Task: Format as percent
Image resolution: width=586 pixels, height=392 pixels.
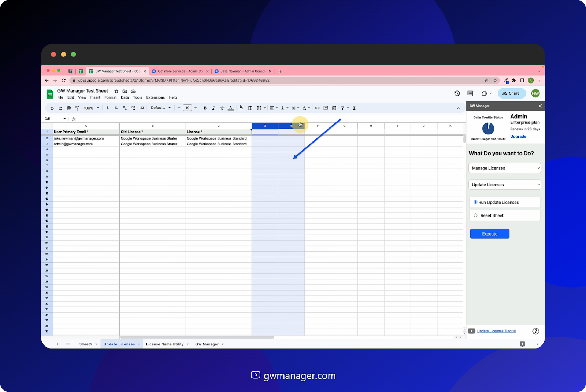Action: point(116,108)
